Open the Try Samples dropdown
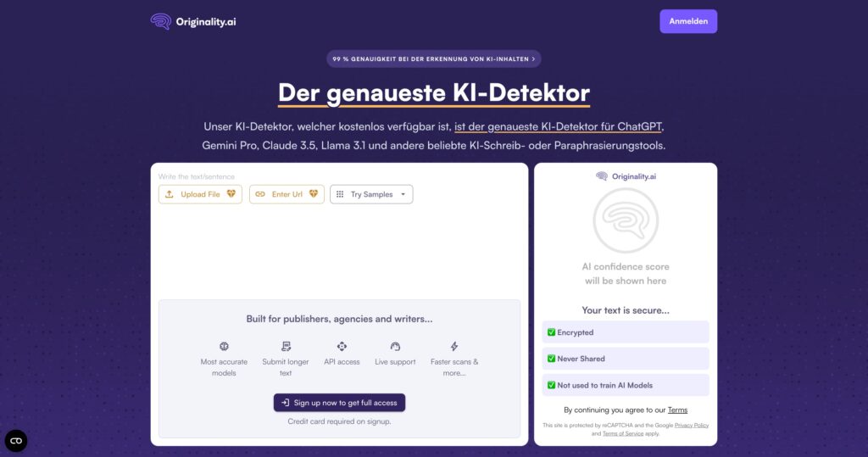 [371, 194]
